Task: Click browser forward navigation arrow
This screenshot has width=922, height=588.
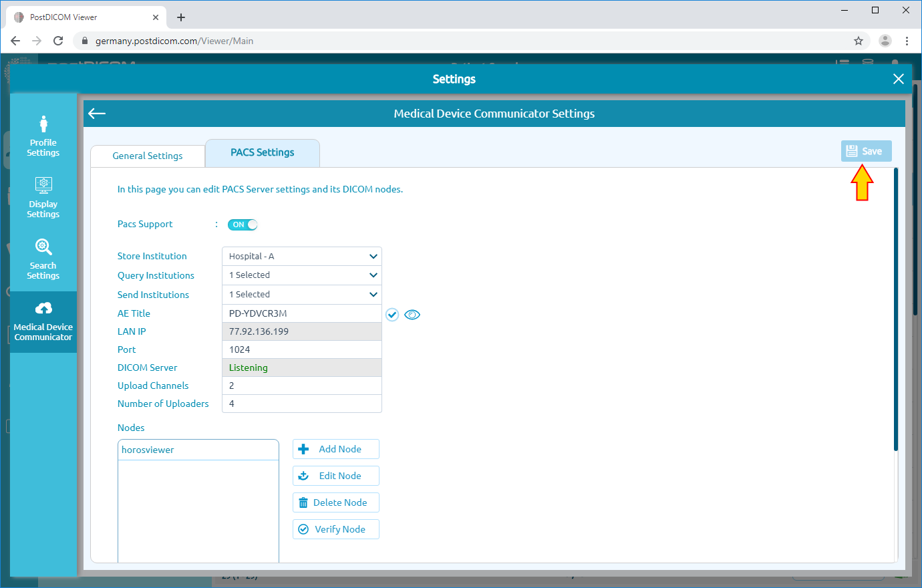Action: [37, 41]
